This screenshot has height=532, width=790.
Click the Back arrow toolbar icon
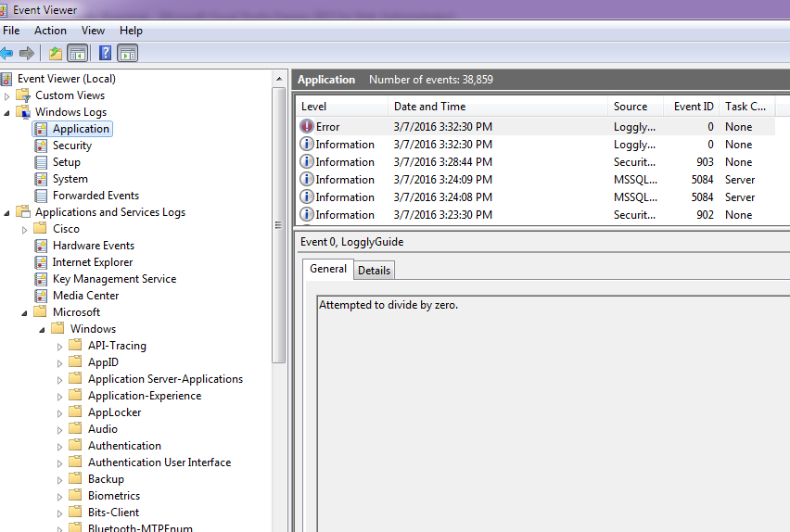tap(6, 53)
